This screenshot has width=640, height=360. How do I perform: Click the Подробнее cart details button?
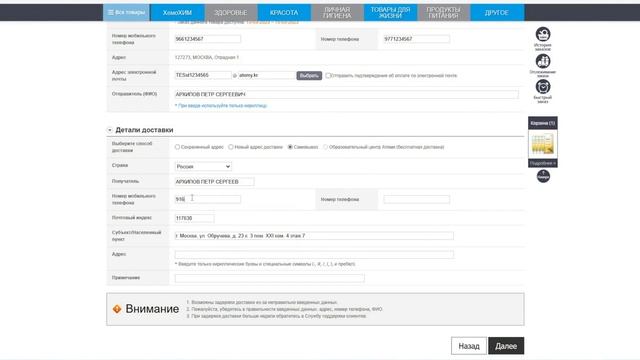tap(542, 163)
